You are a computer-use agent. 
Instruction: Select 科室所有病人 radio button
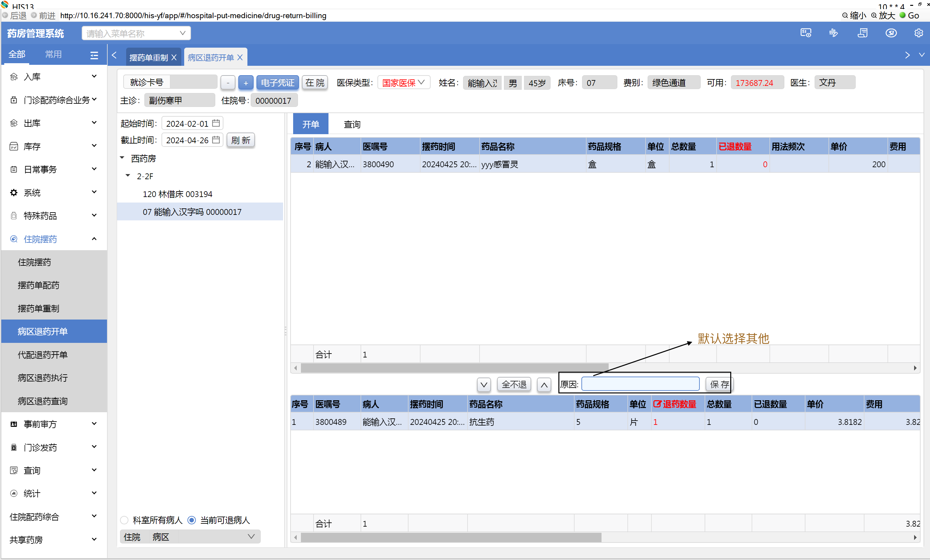(x=124, y=520)
